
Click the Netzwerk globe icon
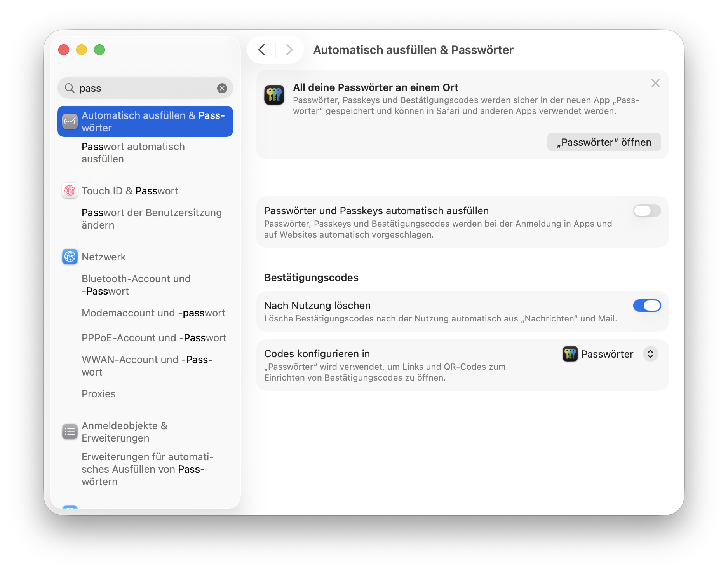click(70, 257)
